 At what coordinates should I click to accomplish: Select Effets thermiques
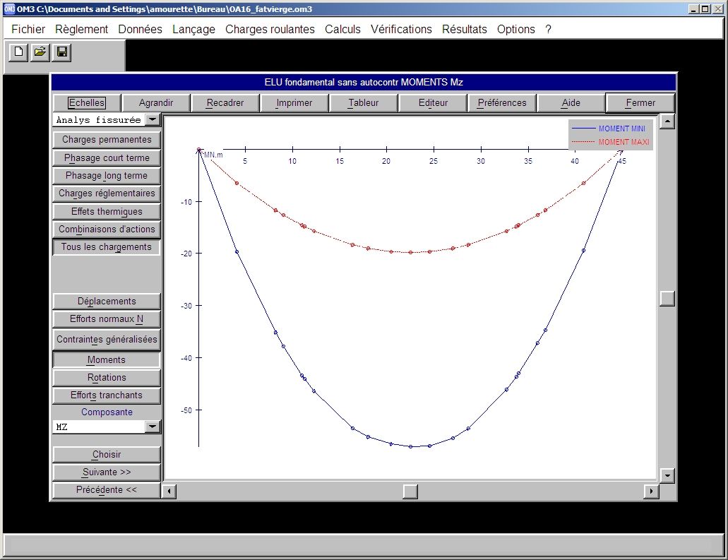[x=107, y=211]
